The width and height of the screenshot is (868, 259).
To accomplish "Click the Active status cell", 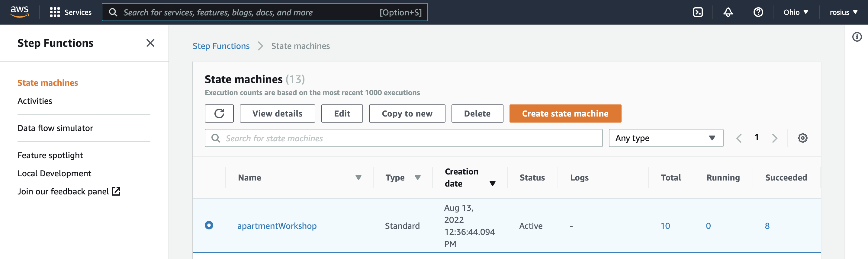I will click(531, 226).
